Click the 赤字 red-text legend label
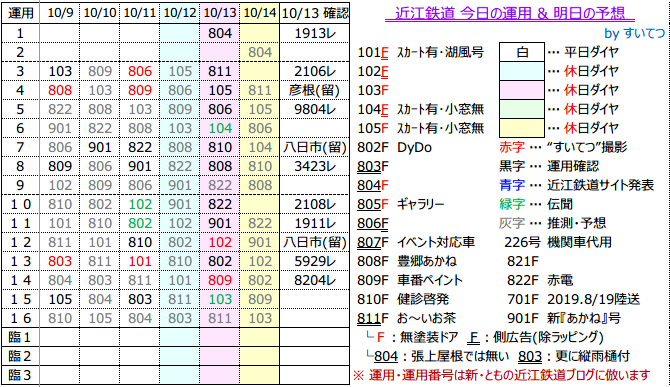The width and height of the screenshot is (670, 387). coord(512,147)
